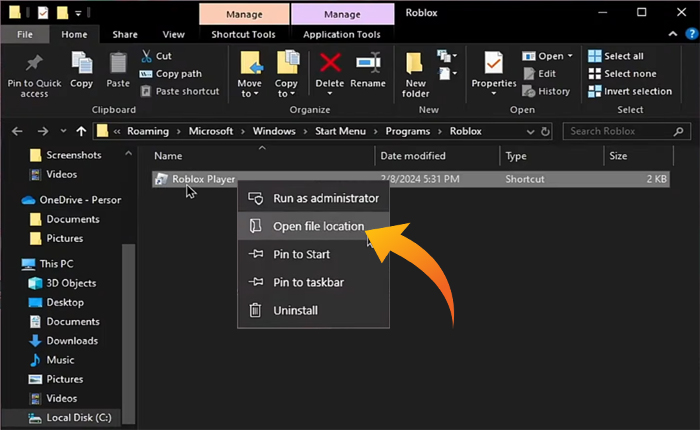The image size is (700, 430).
Task: Sort by the Name column header
Action: (x=262, y=156)
